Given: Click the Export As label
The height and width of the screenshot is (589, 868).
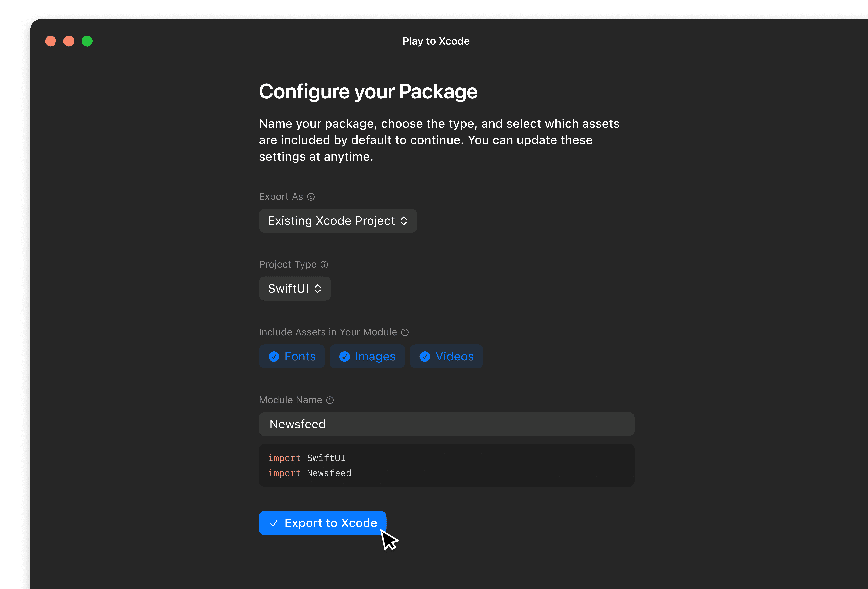Looking at the screenshot, I should [281, 197].
